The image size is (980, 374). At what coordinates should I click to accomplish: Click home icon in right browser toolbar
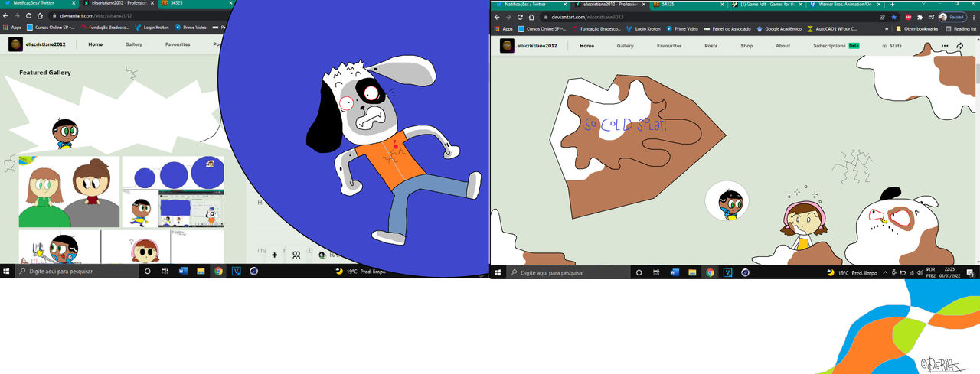point(531,16)
